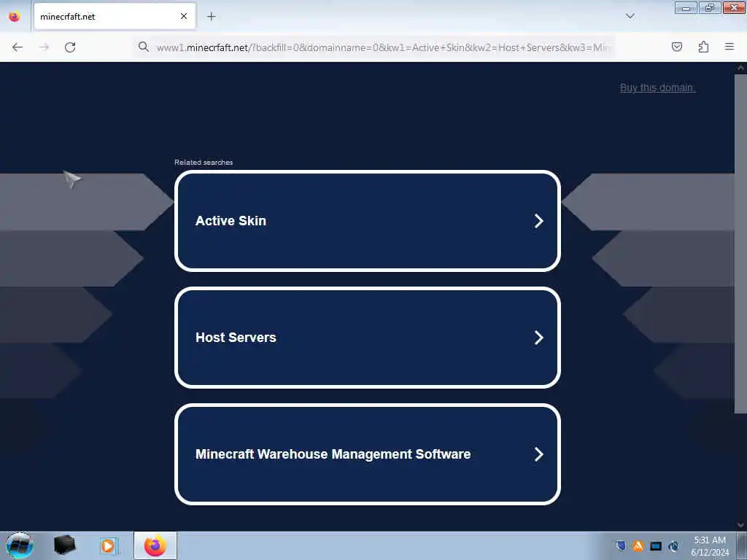Screen dimensions: 747x560
Task: Click the Related searches label
Action: pos(204,163)
